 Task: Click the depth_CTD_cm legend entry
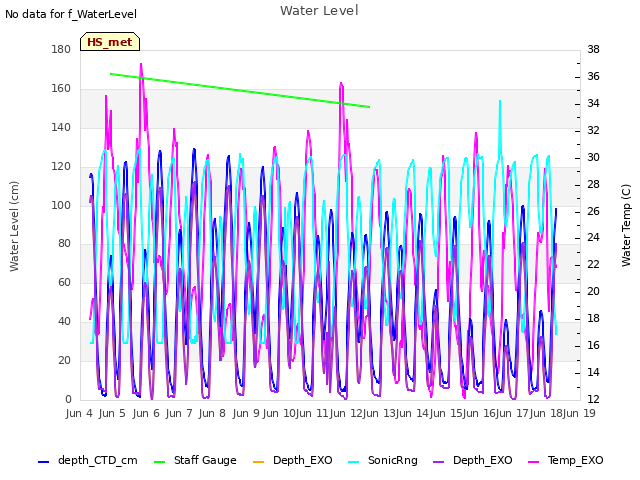pyautogui.click(x=88, y=460)
